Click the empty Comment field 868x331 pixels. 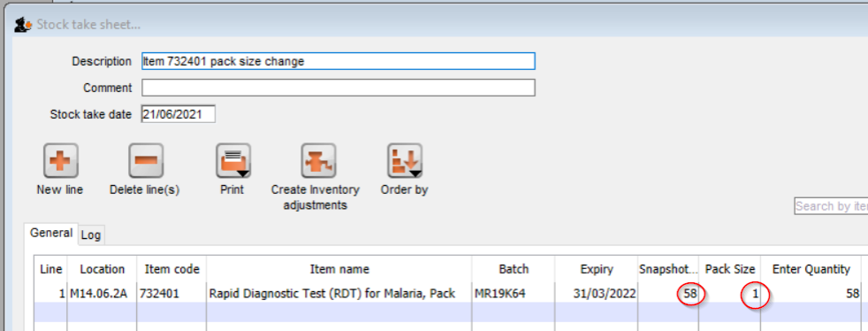[x=339, y=88]
